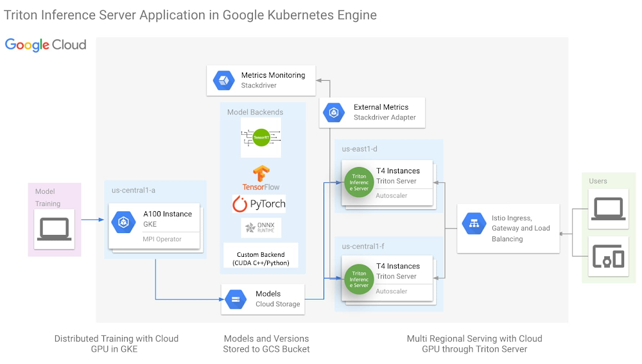Click the Metrics Monitoring label

(273, 75)
